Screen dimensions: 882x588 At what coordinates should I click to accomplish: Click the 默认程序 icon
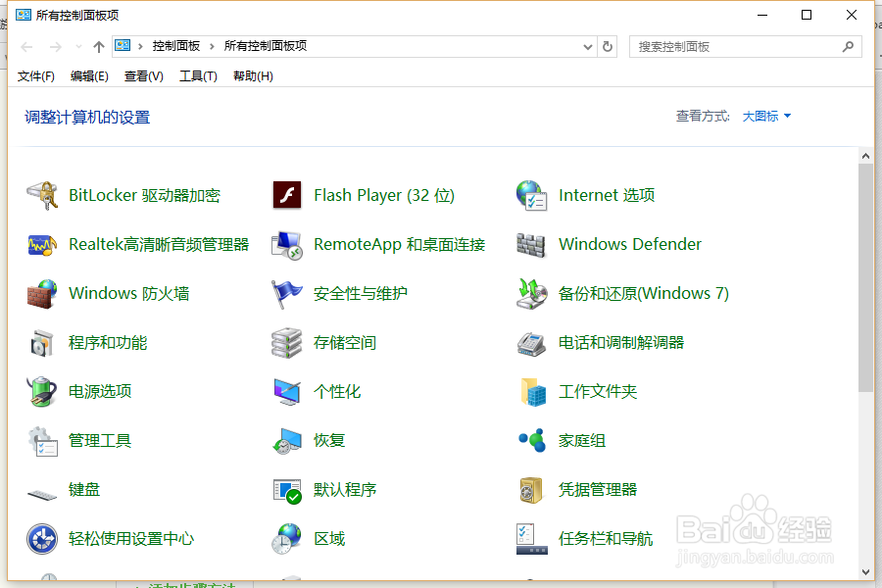tap(287, 491)
